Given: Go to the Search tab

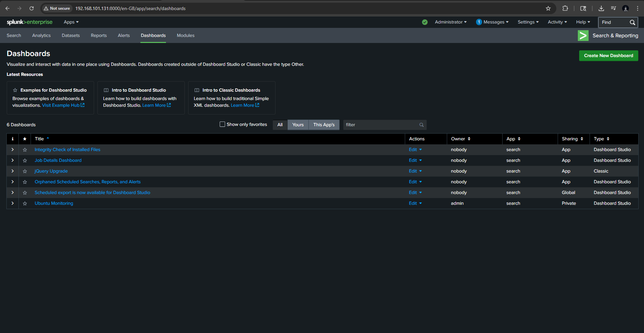Looking at the screenshot, I should [x=14, y=36].
